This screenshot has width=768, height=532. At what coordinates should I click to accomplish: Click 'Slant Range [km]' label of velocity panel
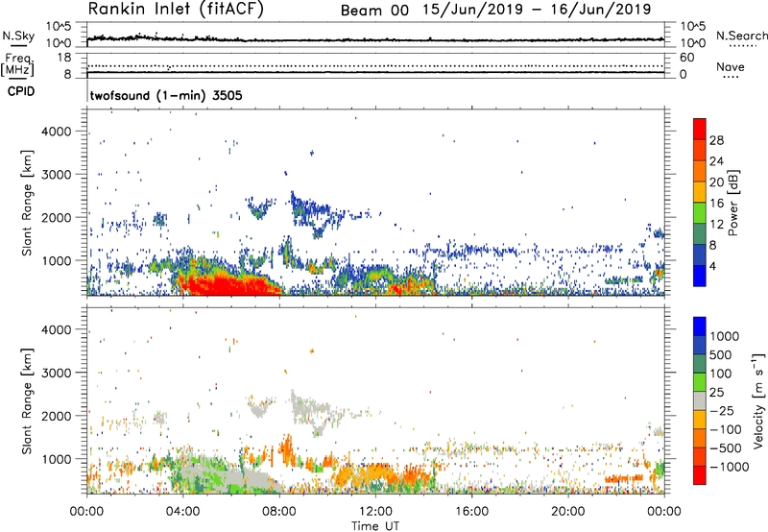click(27, 400)
